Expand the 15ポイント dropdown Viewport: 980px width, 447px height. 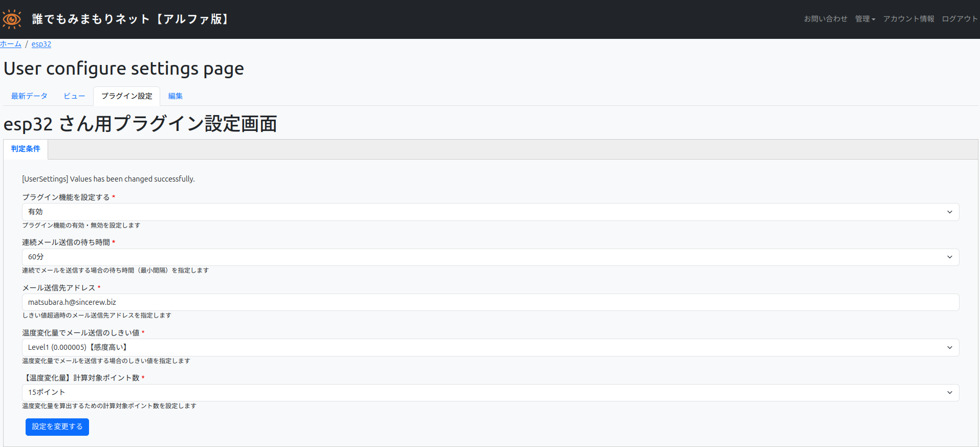coord(490,392)
